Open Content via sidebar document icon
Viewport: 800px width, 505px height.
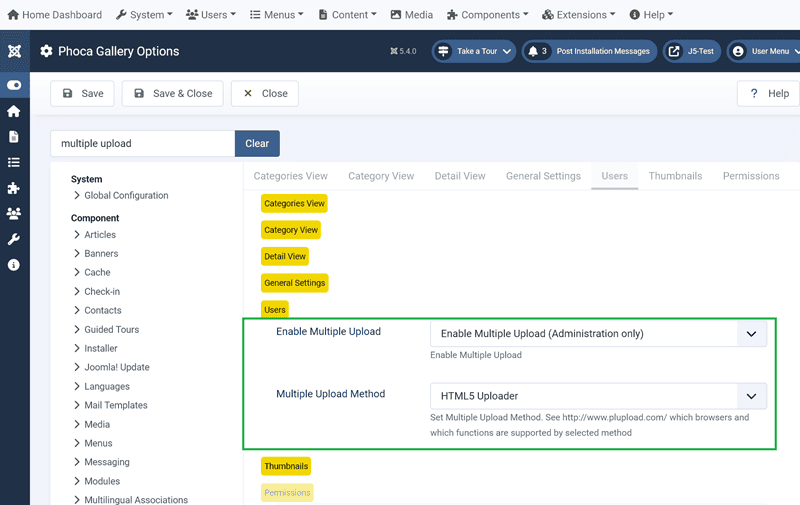coord(14,137)
